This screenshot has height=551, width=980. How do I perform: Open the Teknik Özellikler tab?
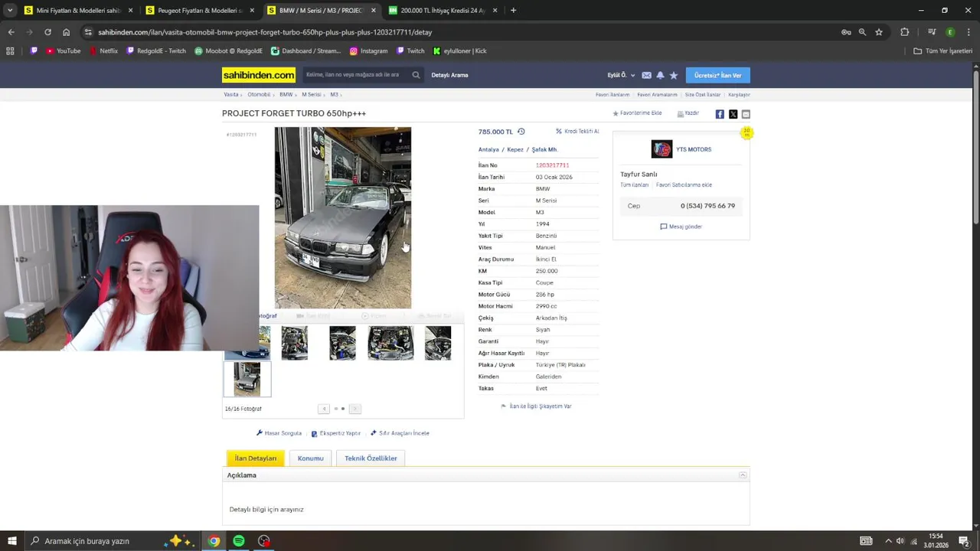371,458
